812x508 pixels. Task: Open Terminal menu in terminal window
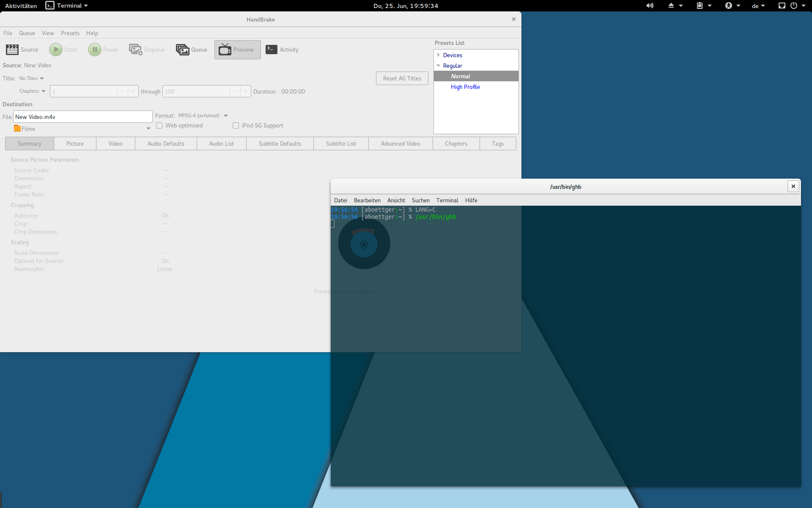pyautogui.click(x=447, y=200)
